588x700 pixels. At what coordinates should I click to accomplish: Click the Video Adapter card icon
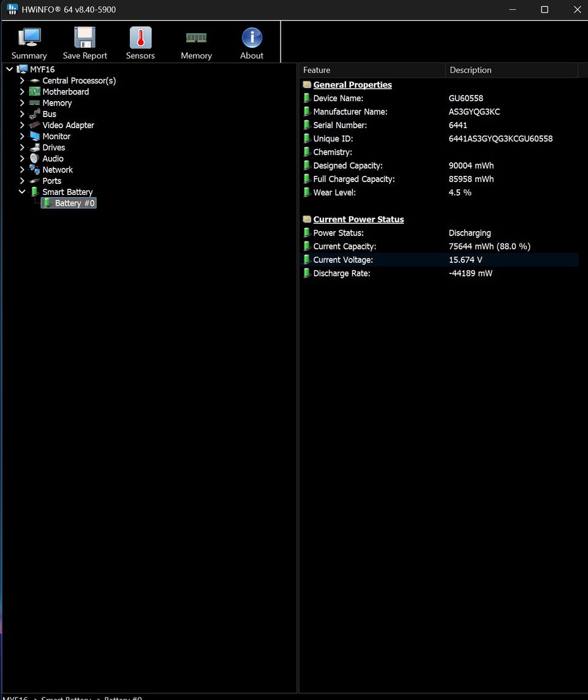[x=35, y=125]
